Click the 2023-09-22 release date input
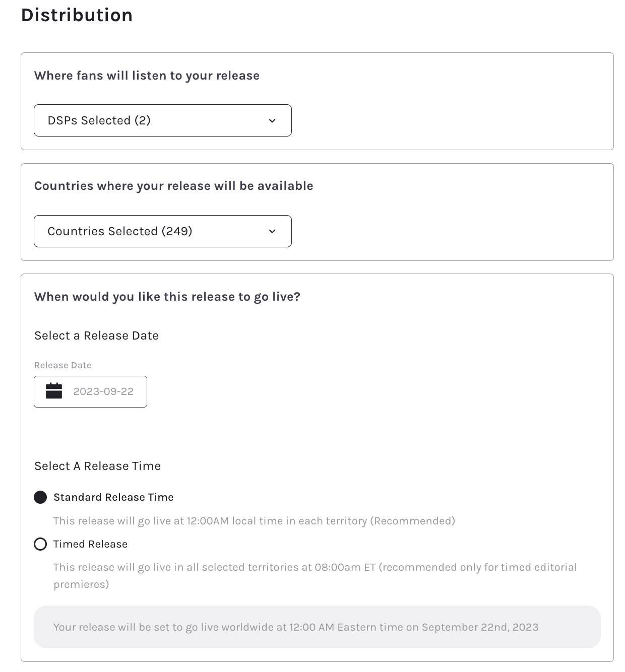This screenshot has height=672, width=625. pos(103,391)
